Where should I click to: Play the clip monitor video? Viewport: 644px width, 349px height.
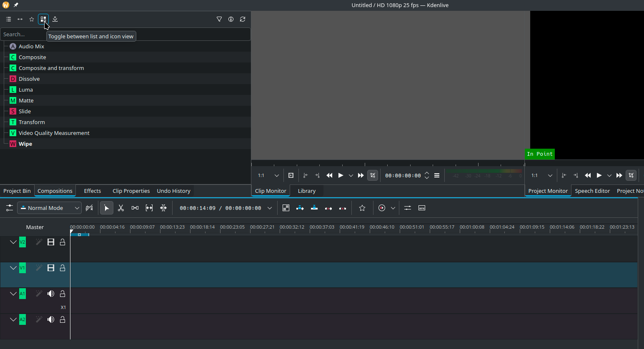(x=341, y=175)
